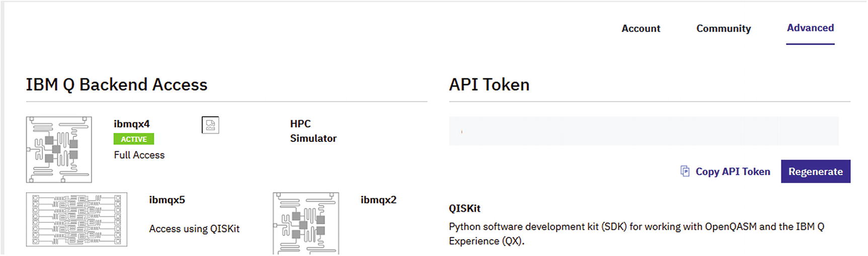The width and height of the screenshot is (868, 256).
Task: Open the ibmqx5 chip diagram
Action: click(x=76, y=219)
